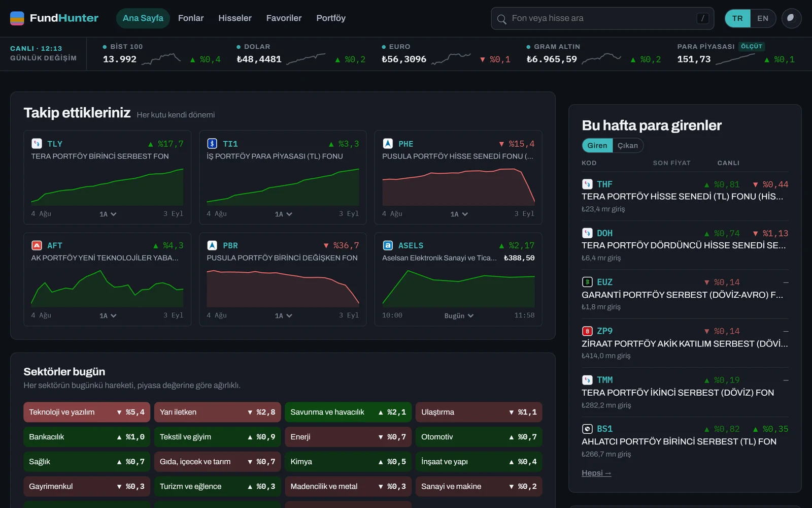Image resolution: width=812 pixels, height=508 pixels.
Task: Open the PBR period dropdown 1A
Action: (283, 316)
